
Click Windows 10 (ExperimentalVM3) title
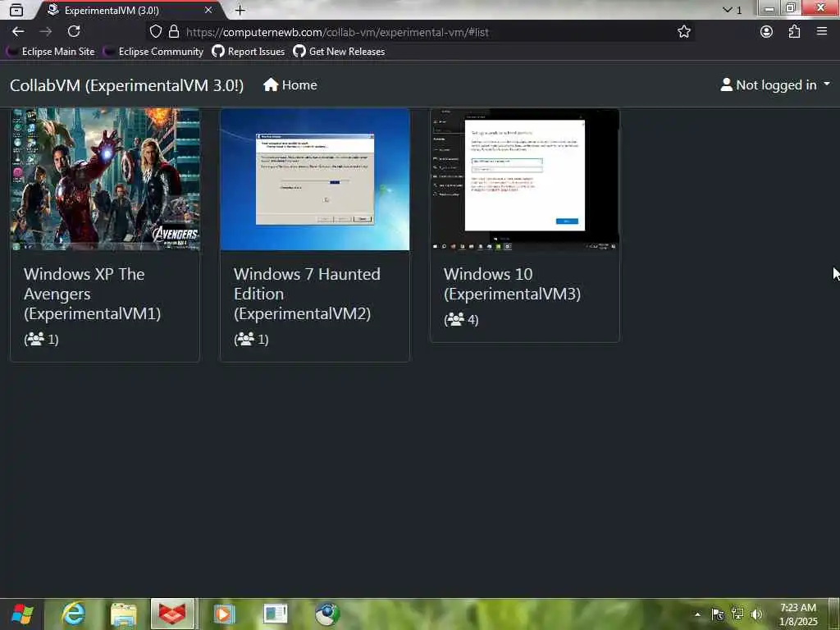(512, 284)
